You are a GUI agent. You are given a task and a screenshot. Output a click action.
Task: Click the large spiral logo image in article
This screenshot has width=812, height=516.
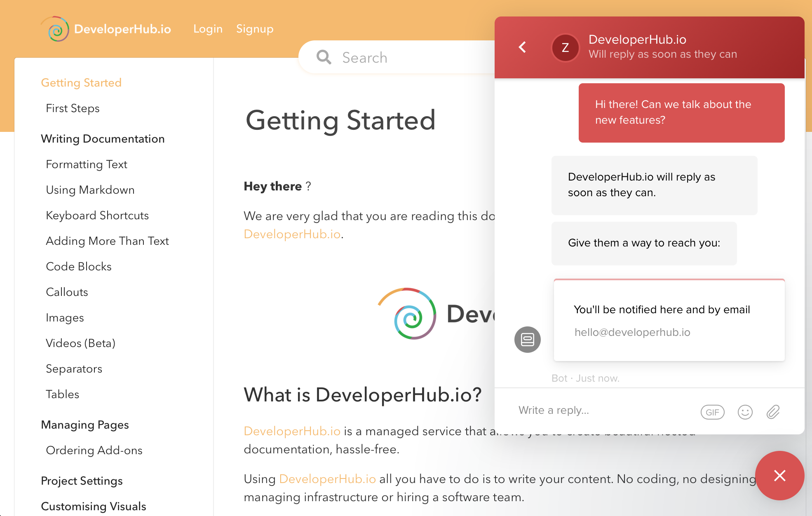407,314
